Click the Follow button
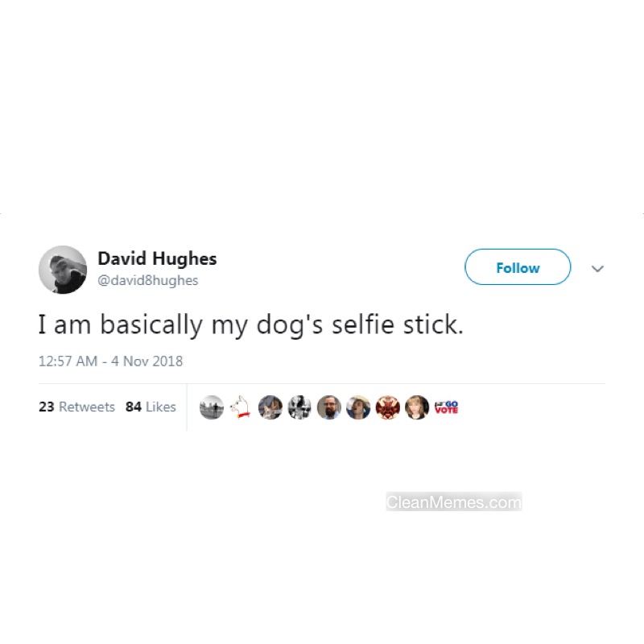This screenshot has height=644, width=644. tap(518, 267)
